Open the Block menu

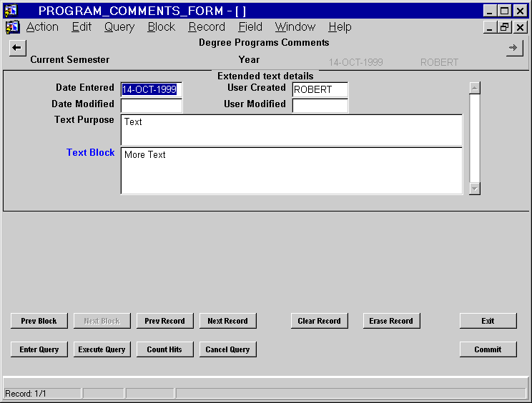tap(161, 26)
